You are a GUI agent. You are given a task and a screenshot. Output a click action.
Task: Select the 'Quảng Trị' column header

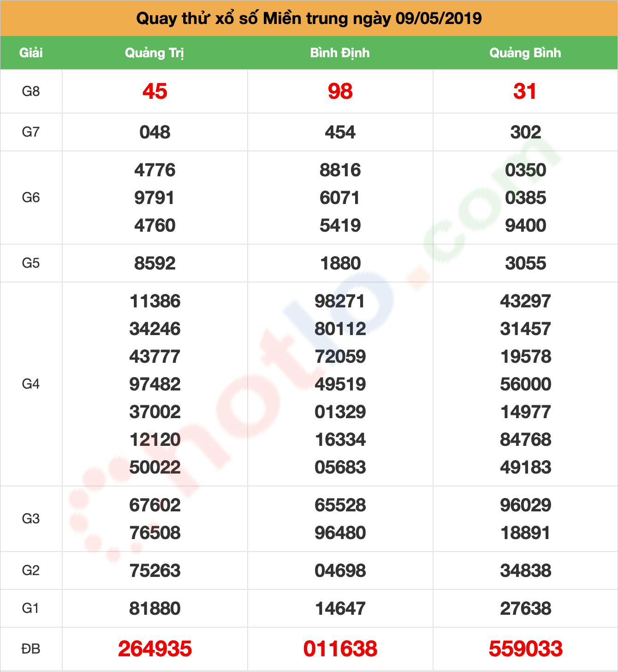point(154,53)
